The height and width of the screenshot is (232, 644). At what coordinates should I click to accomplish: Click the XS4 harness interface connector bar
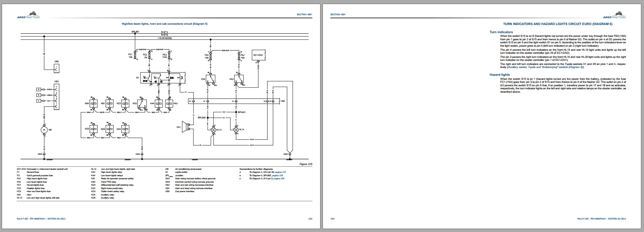point(234,101)
